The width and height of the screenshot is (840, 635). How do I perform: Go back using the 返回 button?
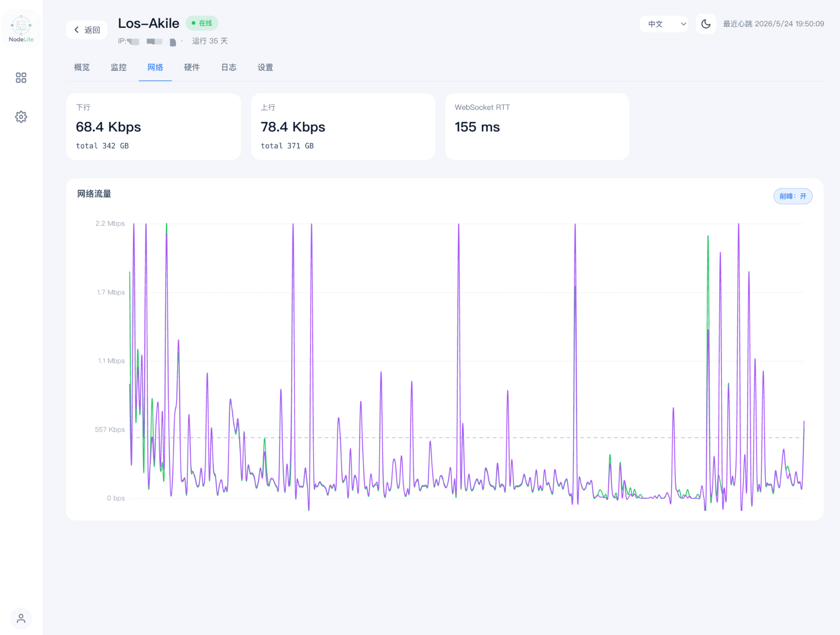click(x=87, y=30)
